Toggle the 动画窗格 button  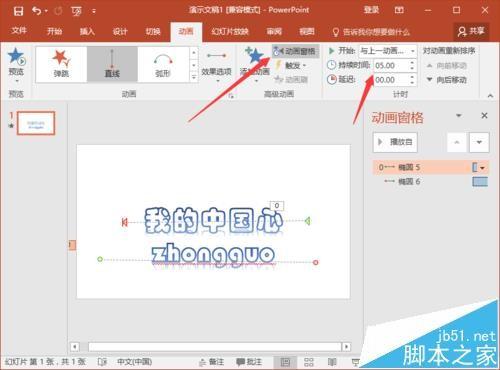pos(295,51)
